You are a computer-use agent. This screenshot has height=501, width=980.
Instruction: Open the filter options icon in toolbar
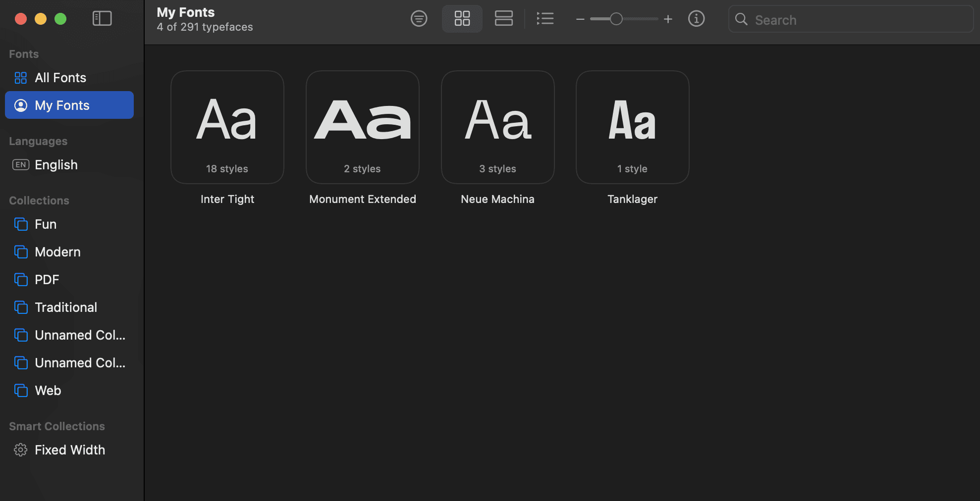pyautogui.click(x=419, y=19)
